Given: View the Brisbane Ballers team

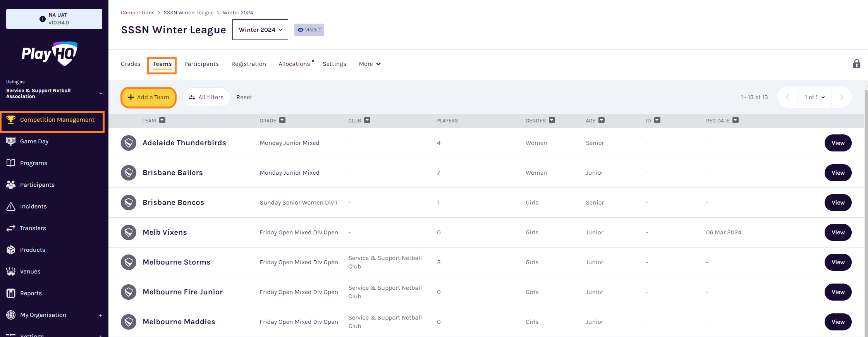Looking at the screenshot, I should click(x=838, y=173).
